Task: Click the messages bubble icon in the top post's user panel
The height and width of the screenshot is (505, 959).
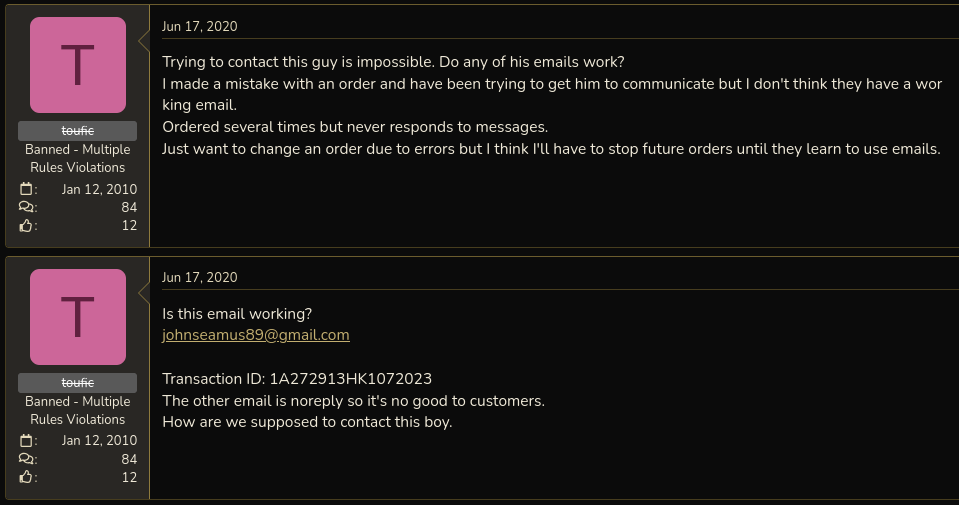Action: coord(26,207)
